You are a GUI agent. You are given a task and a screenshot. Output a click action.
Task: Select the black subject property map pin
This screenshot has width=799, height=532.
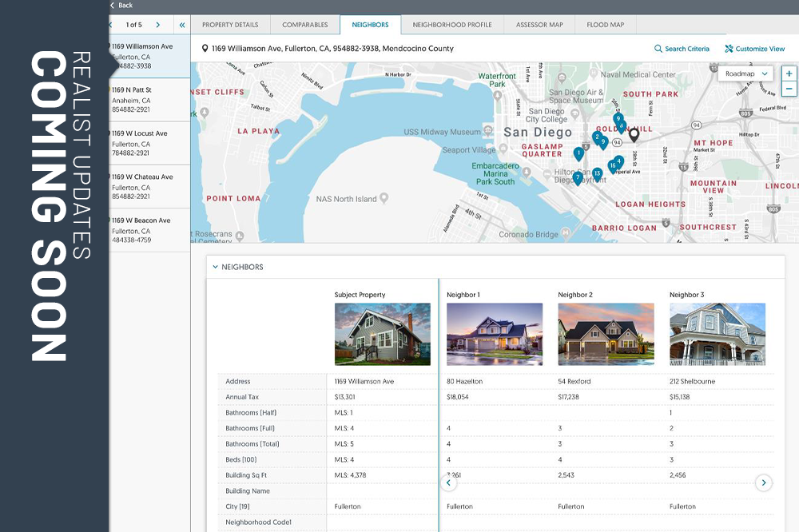[634, 135]
